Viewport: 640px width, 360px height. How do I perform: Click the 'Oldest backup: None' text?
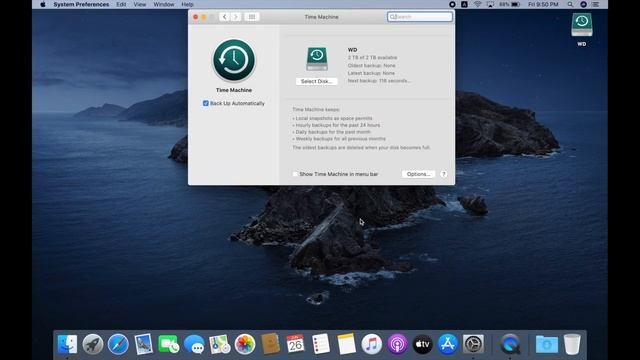pos(371,65)
